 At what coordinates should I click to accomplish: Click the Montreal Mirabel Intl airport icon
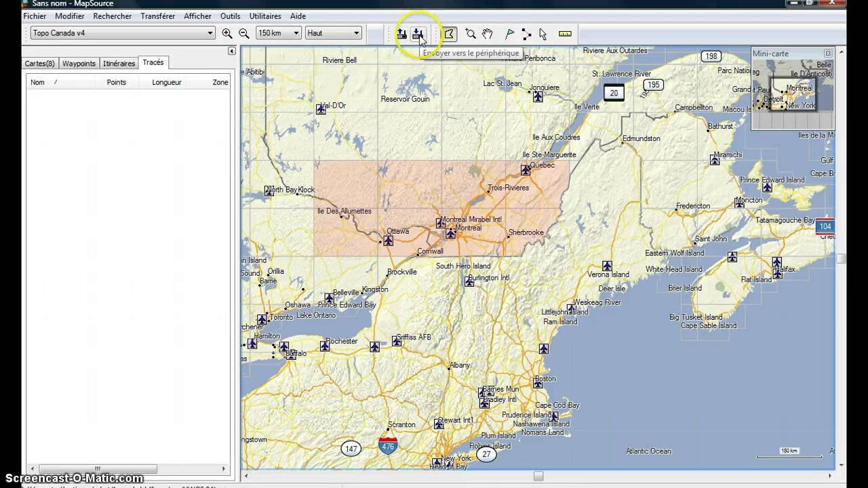[x=441, y=222]
